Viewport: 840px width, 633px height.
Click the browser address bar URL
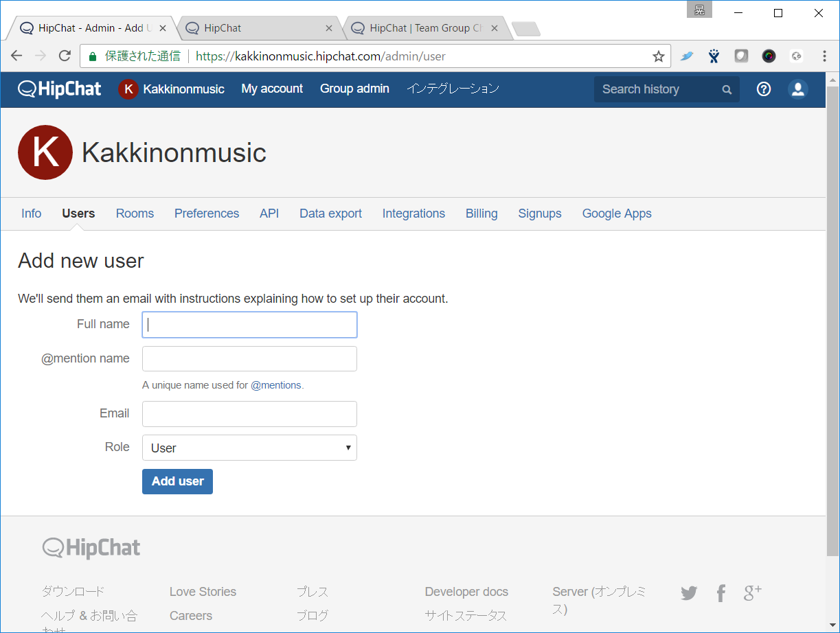point(321,56)
